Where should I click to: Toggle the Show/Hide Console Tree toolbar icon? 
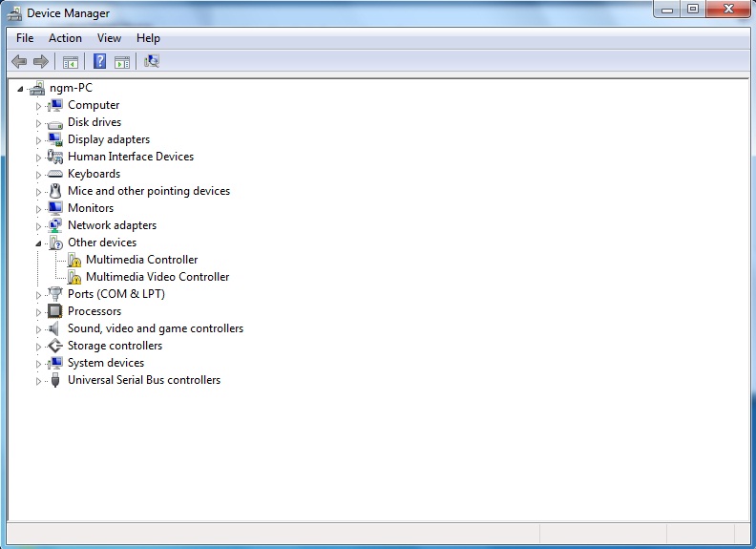pos(71,62)
